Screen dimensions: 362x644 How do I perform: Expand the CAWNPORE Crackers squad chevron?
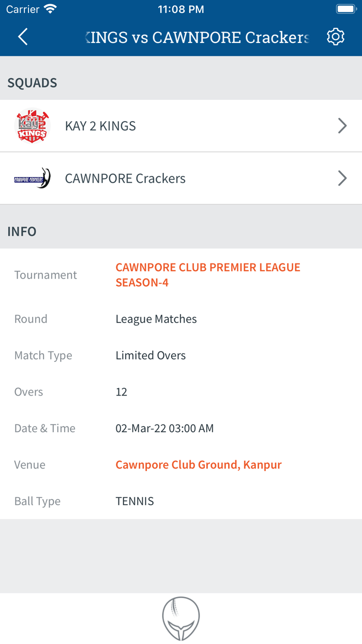(342, 178)
